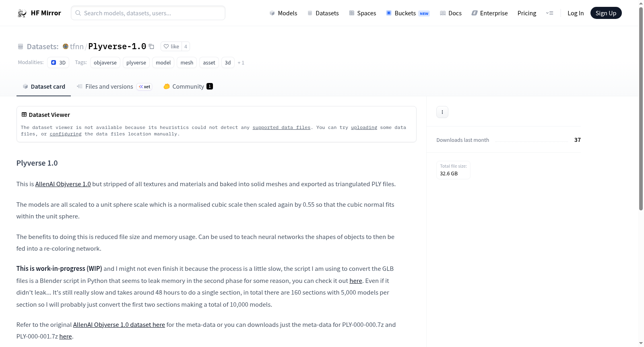Click the Downloads last month value 37

coord(578,140)
